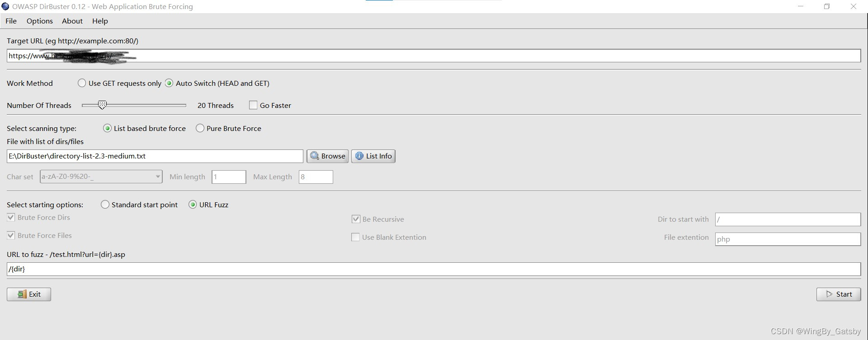The width and height of the screenshot is (868, 340).
Task: Close the DirBuster window
Action: point(854,6)
